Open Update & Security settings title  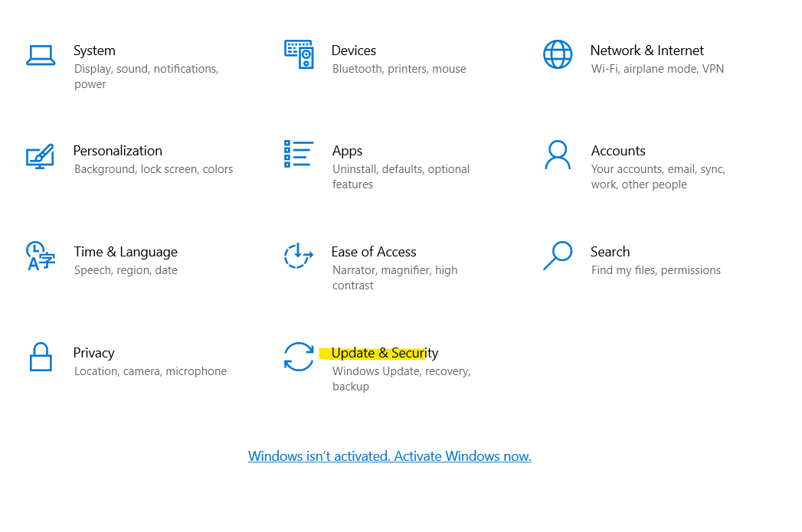click(x=385, y=353)
